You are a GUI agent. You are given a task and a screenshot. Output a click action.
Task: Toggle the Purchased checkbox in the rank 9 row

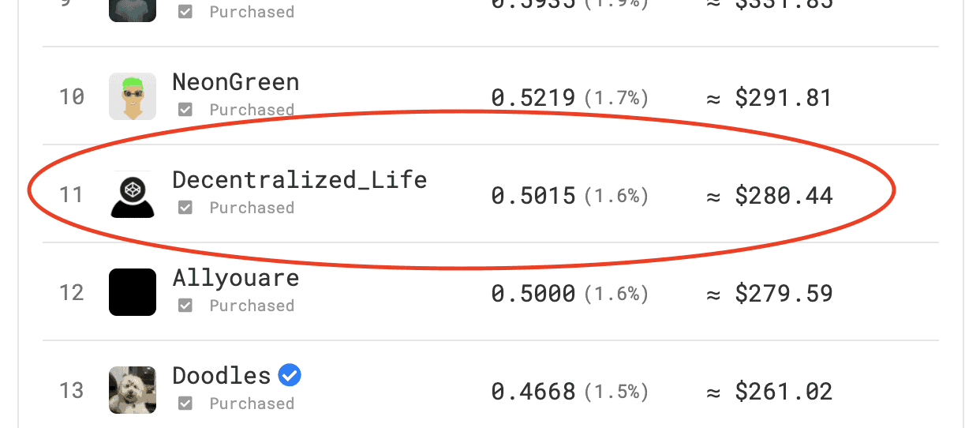click(x=185, y=12)
